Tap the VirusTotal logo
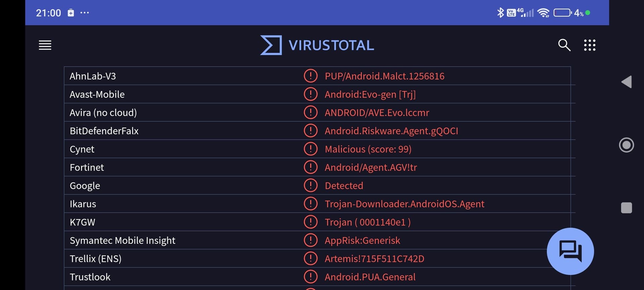Image resolution: width=644 pixels, height=290 pixels. click(317, 45)
